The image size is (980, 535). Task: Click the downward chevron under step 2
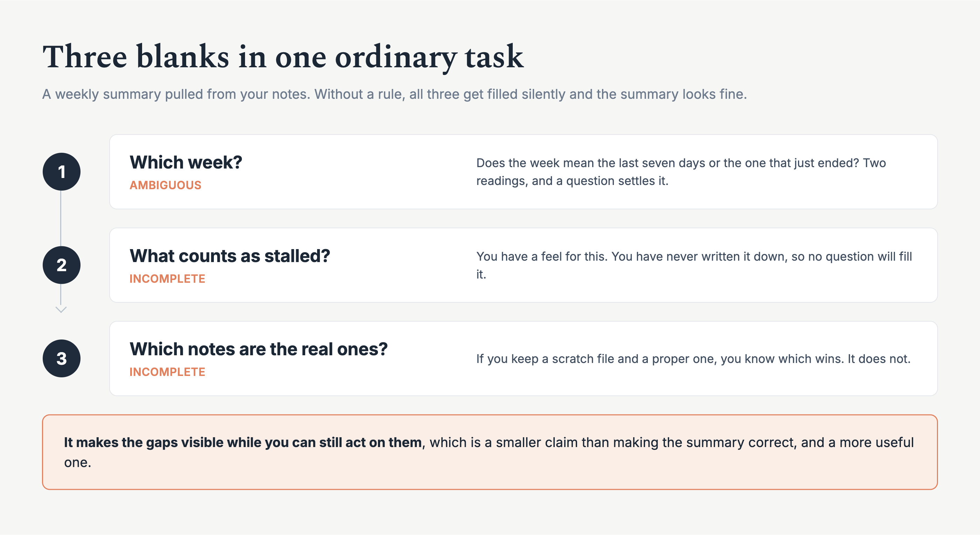click(x=61, y=309)
